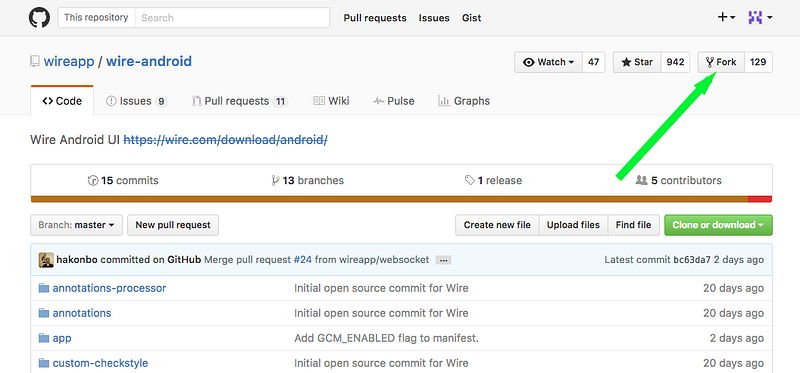View the 5 contributors link
This screenshot has height=373, width=800.
[679, 180]
